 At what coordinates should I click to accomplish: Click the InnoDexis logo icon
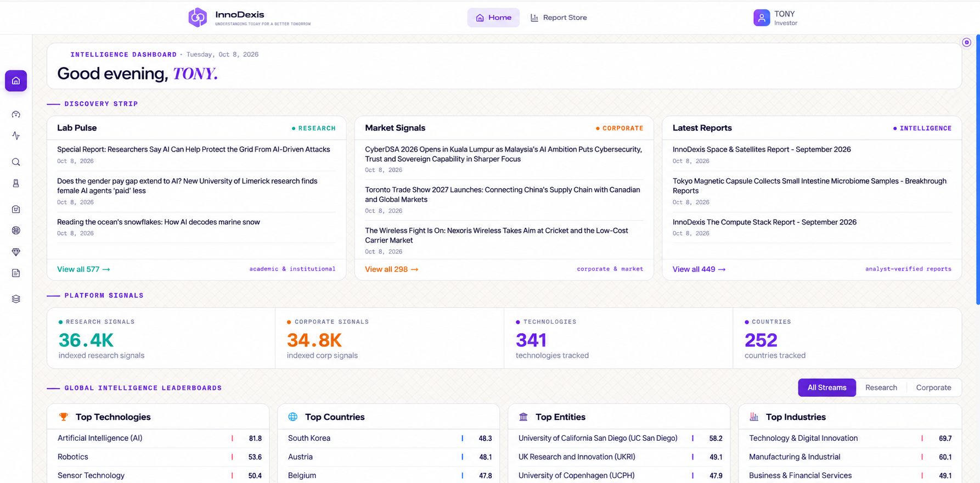tap(198, 18)
